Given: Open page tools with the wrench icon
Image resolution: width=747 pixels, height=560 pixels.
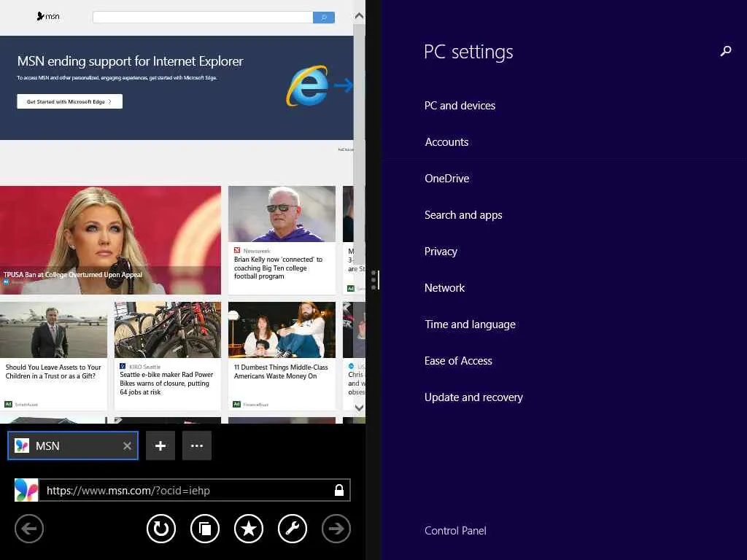Looking at the screenshot, I should point(293,529).
